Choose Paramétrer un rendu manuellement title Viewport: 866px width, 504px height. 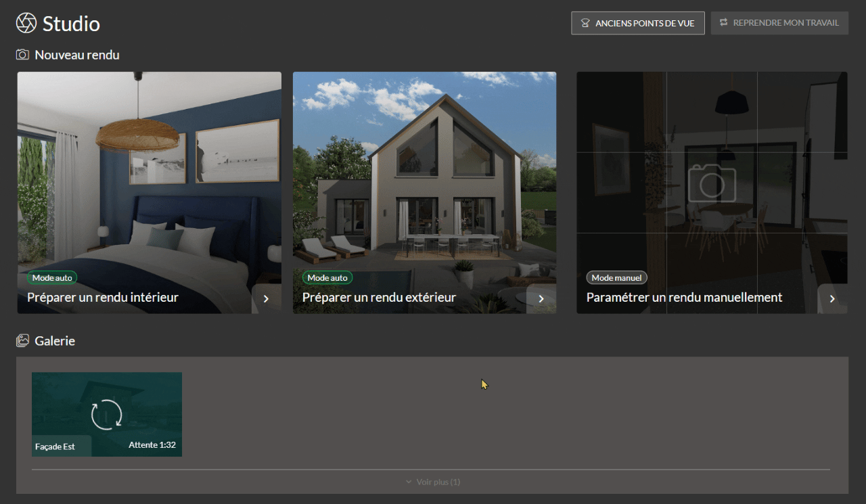click(x=684, y=298)
